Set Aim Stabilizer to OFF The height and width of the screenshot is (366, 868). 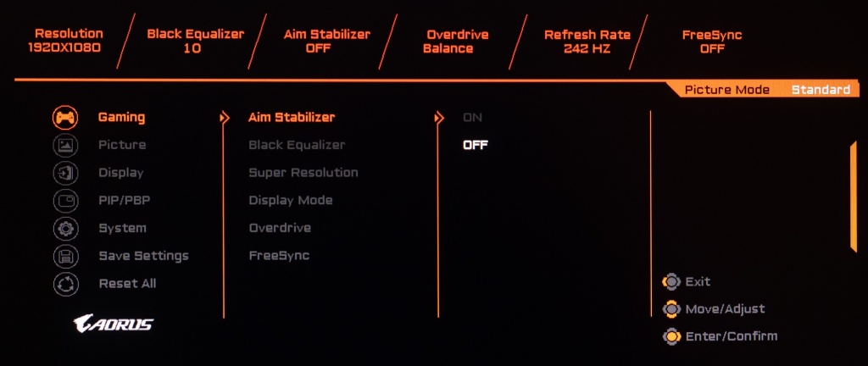(x=475, y=145)
